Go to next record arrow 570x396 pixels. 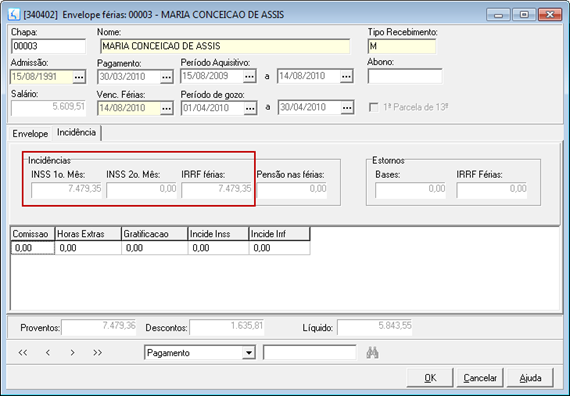[x=73, y=352]
